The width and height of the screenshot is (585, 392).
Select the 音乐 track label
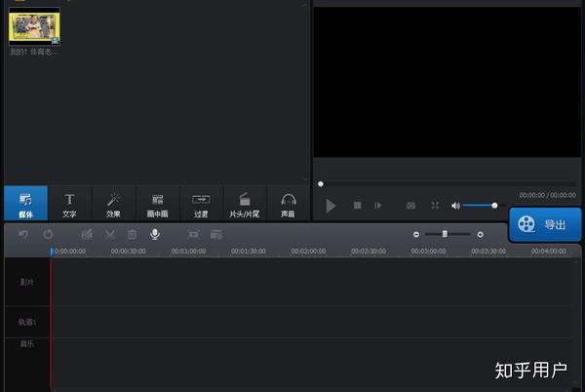click(27, 343)
